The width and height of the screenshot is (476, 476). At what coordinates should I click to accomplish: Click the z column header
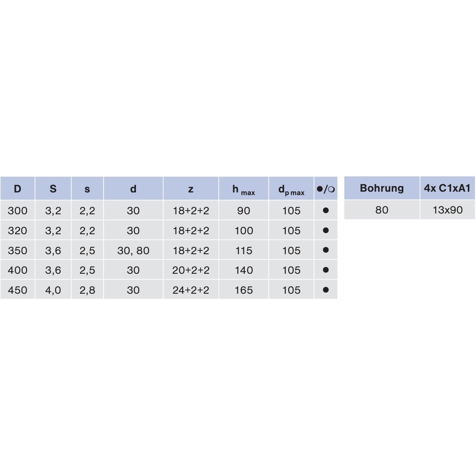click(x=191, y=189)
